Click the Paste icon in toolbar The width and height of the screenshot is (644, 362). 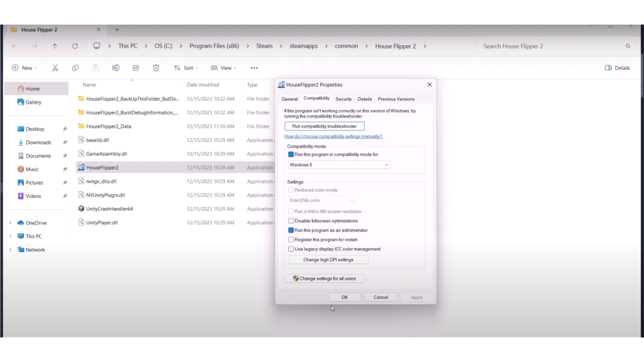coord(96,68)
